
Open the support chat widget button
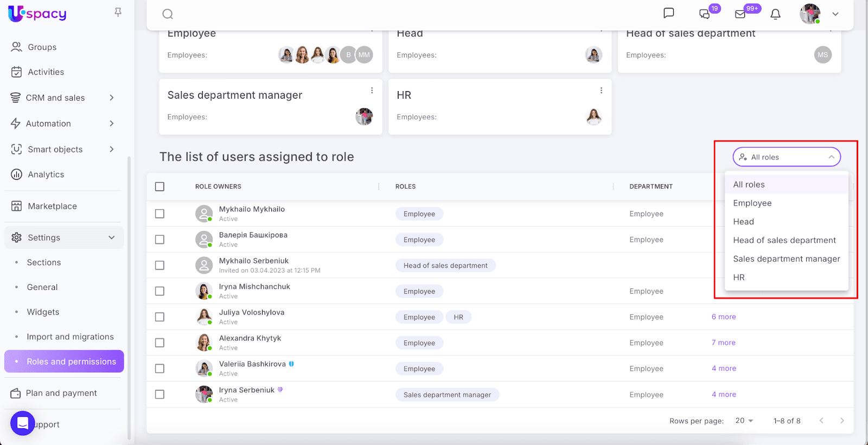pyautogui.click(x=23, y=423)
